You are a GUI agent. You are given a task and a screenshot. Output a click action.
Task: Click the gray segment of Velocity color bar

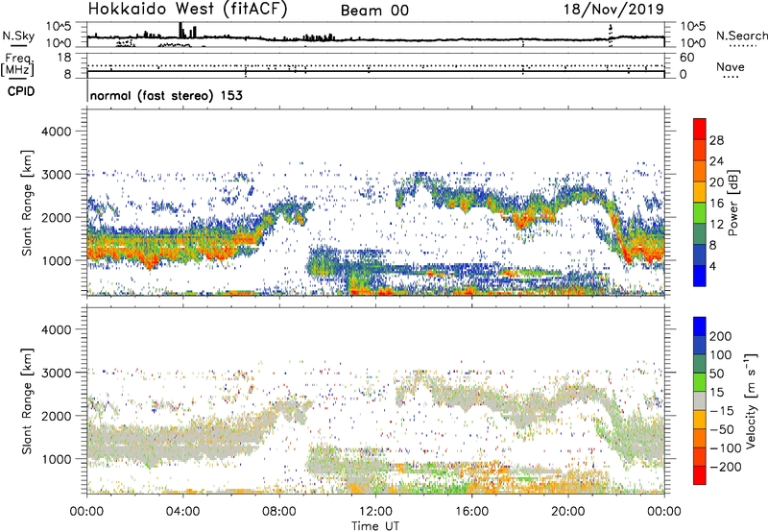(x=700, y=400)
